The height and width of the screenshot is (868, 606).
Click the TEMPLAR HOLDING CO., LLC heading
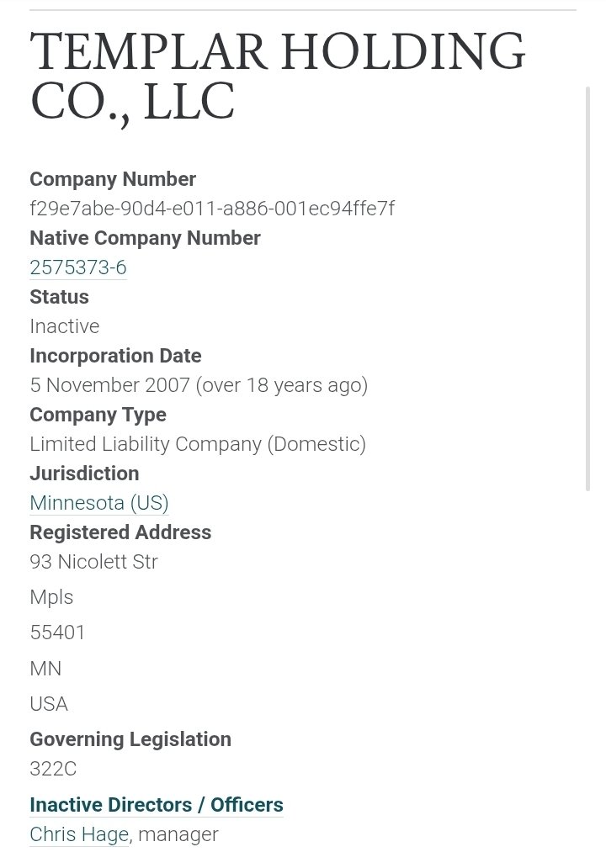tap(277, 77)
